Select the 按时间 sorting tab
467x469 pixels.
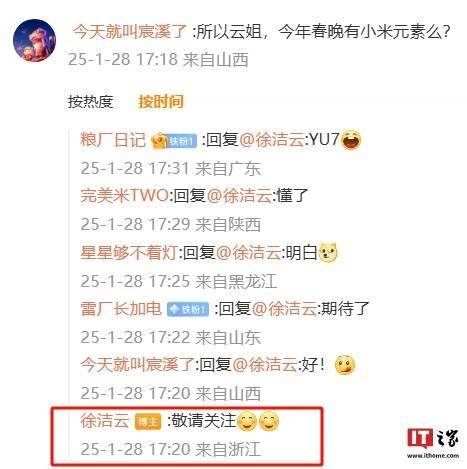[x=161, y=102]
